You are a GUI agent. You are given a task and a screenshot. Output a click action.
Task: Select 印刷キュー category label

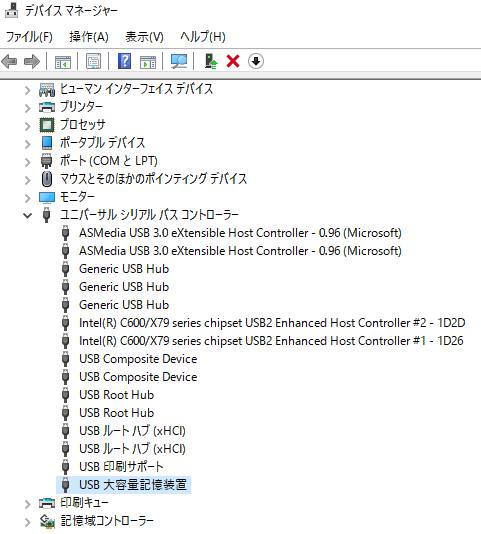pos(84,502)
